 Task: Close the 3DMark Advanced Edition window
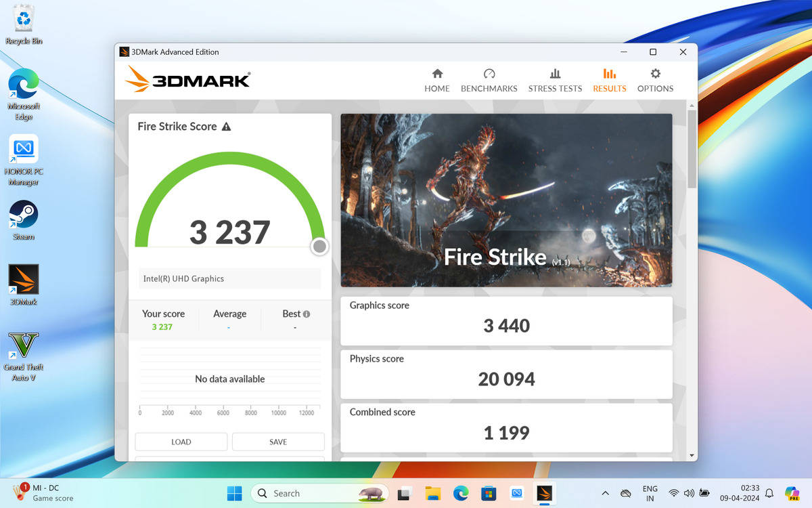(683, 51)
